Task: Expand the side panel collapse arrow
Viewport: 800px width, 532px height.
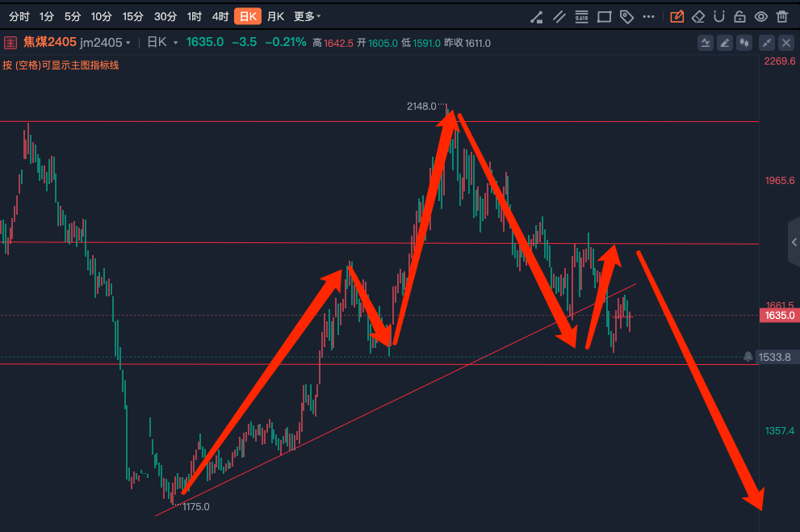Action: [x=794, y=242]
